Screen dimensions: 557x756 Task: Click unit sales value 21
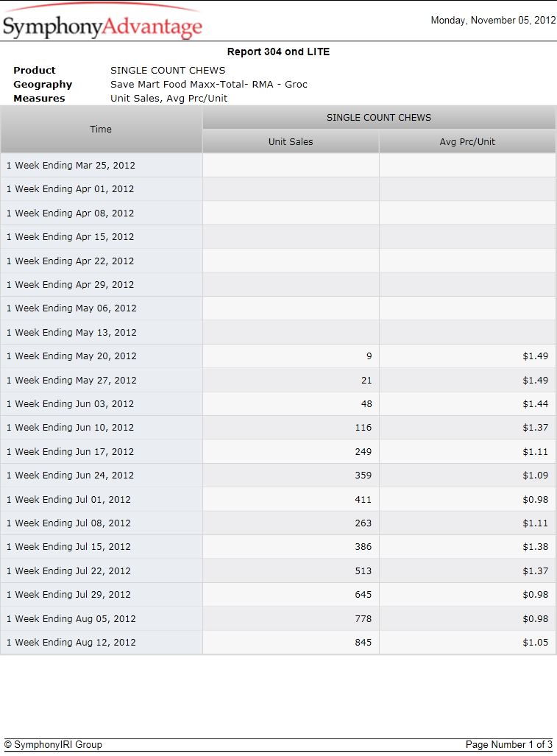(366, 381)
